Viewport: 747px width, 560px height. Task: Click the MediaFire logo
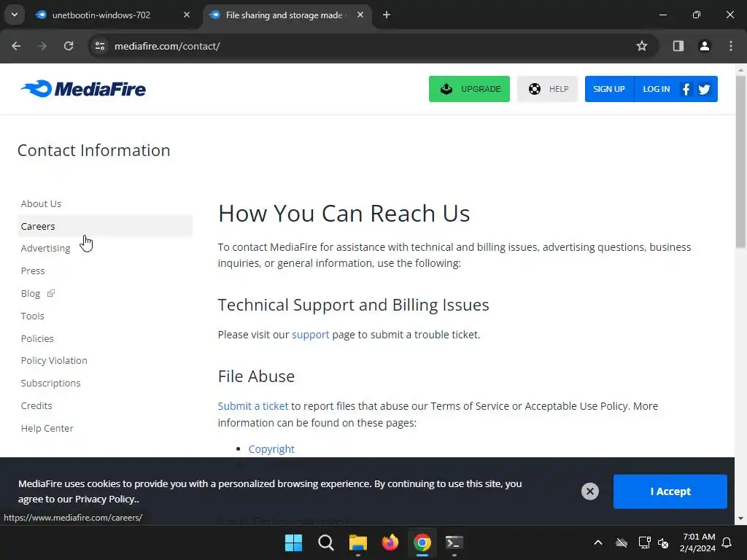pyautogui.click(x=83, y=88)
